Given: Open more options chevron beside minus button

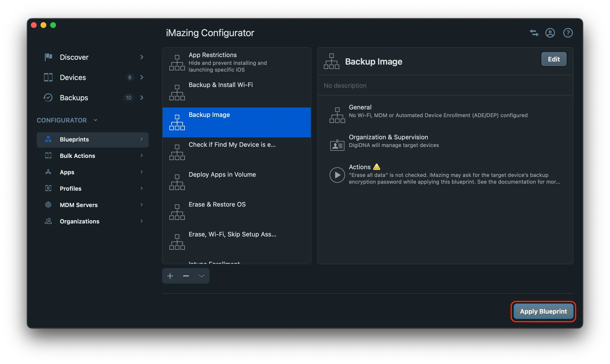Looking at the screenshot, I should point(201,276).
